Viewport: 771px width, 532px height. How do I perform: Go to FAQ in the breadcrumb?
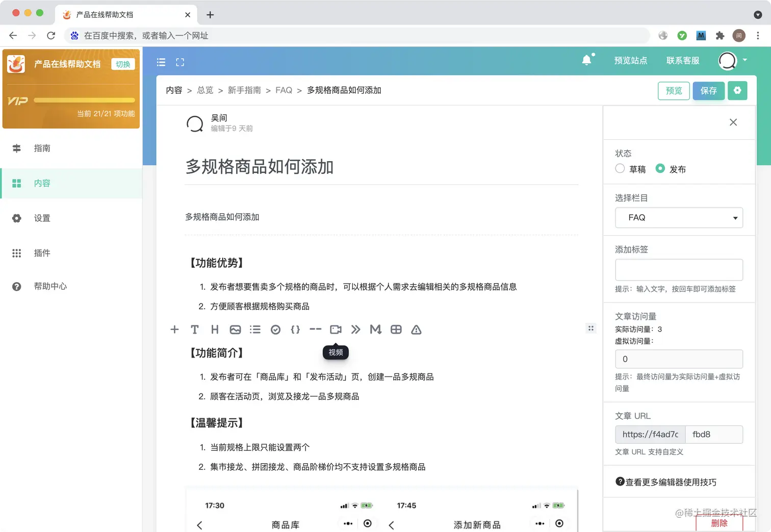tap(284, 90)
